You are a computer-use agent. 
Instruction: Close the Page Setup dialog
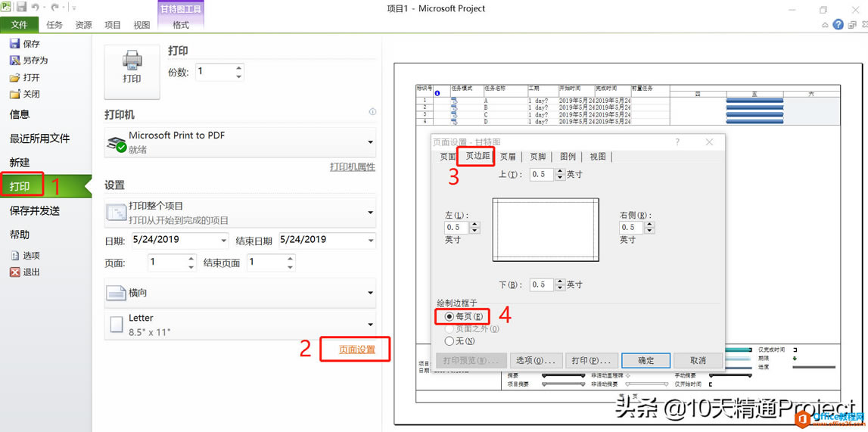(709, 142)
